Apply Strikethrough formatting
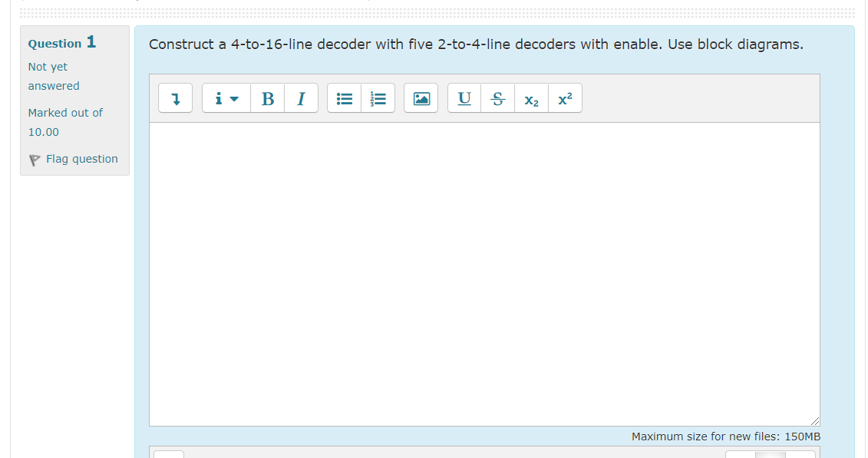This screenshot has height=458, width=868. [497, 98]
